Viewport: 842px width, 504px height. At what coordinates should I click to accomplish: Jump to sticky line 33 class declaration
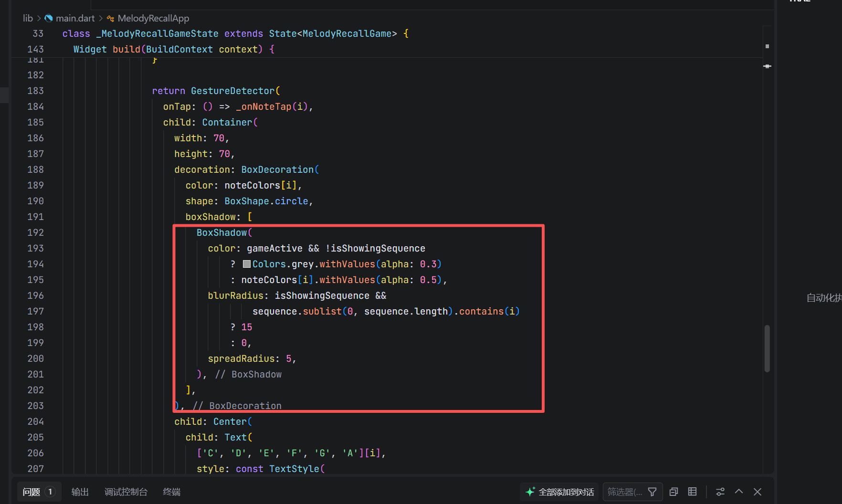tap(387, 33)
